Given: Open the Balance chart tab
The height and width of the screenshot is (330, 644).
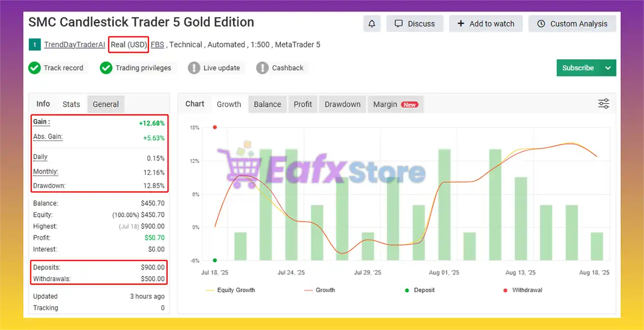Looking at the screenshot, I should pos(267,104).
